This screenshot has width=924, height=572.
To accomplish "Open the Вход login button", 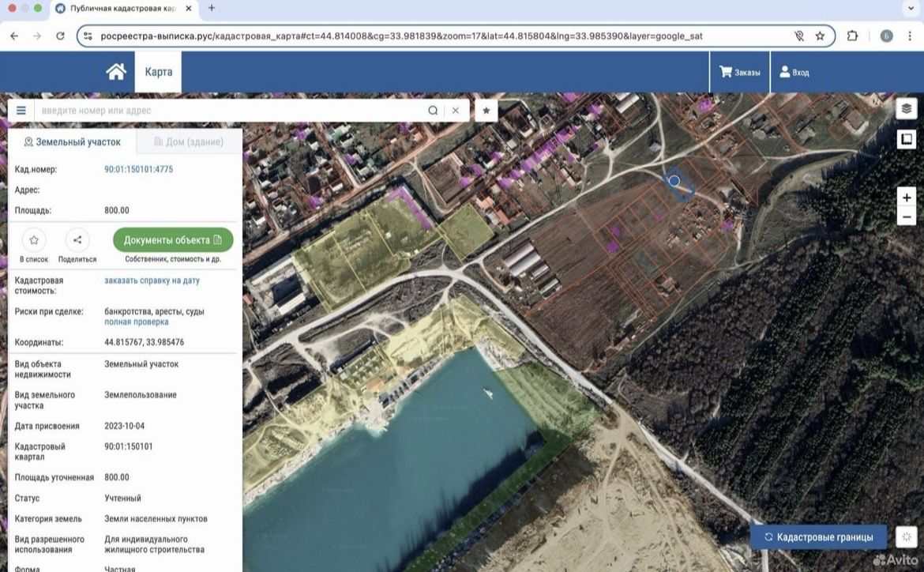I will tap(794, 72).
